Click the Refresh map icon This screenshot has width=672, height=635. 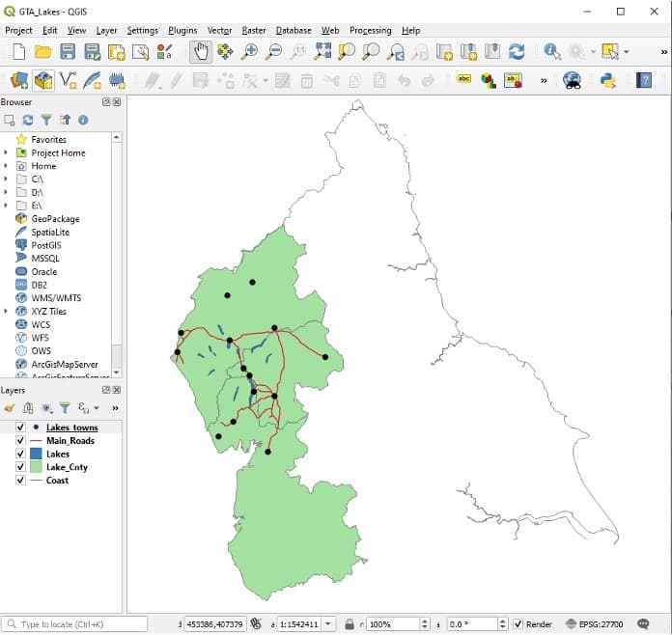click(x=517, y=52)
